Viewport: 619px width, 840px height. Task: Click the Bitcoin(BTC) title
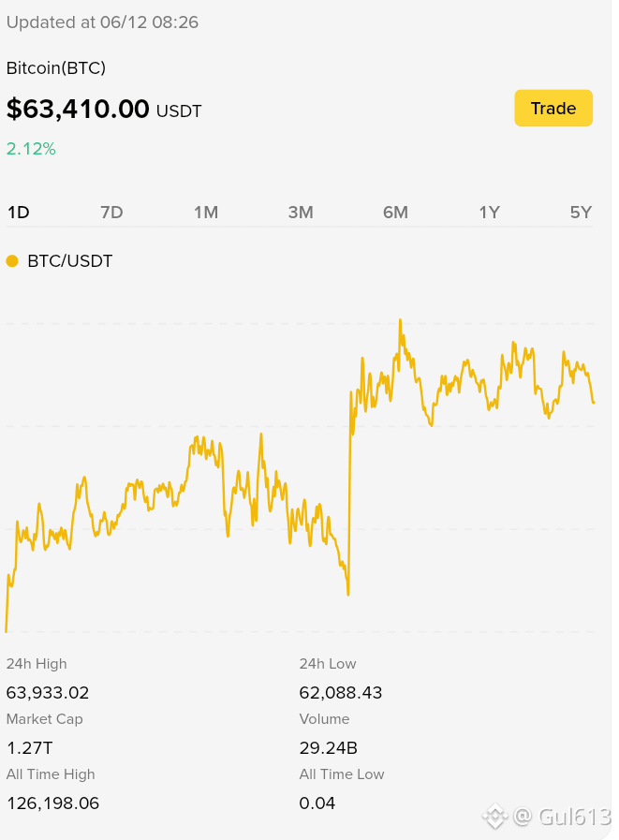[x=56, y=68]
